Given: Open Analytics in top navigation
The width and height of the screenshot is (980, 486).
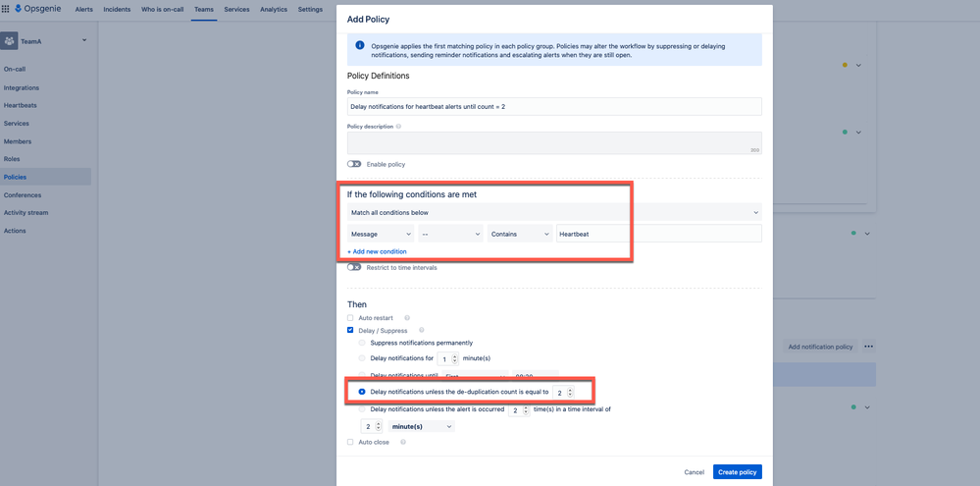Looking at the screenshot, I should [274, 10].
